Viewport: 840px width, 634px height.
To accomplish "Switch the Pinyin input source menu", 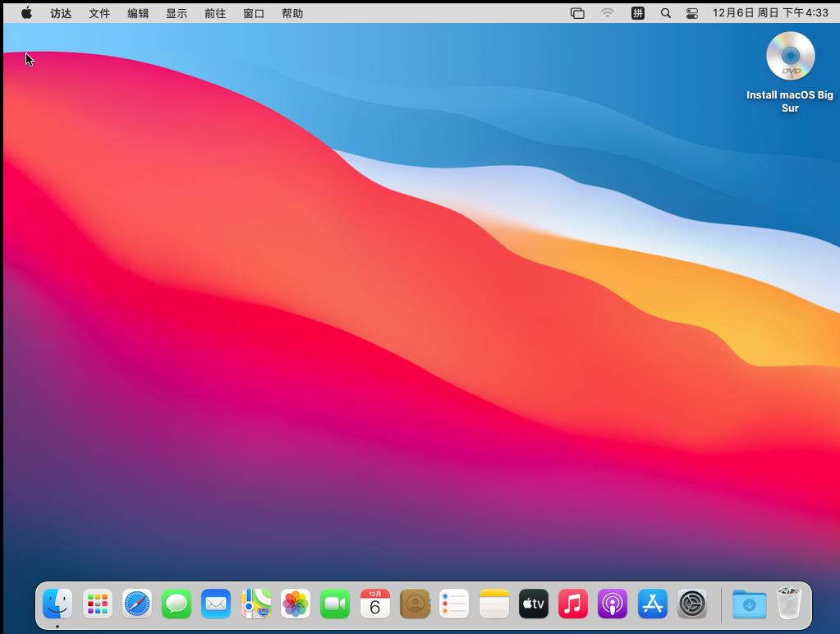I will (x=637, y=13).
